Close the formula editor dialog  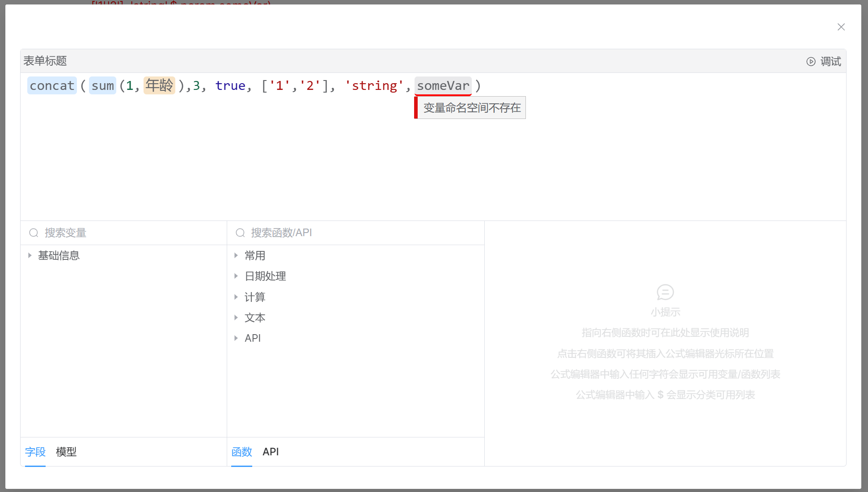coord(841,27)
